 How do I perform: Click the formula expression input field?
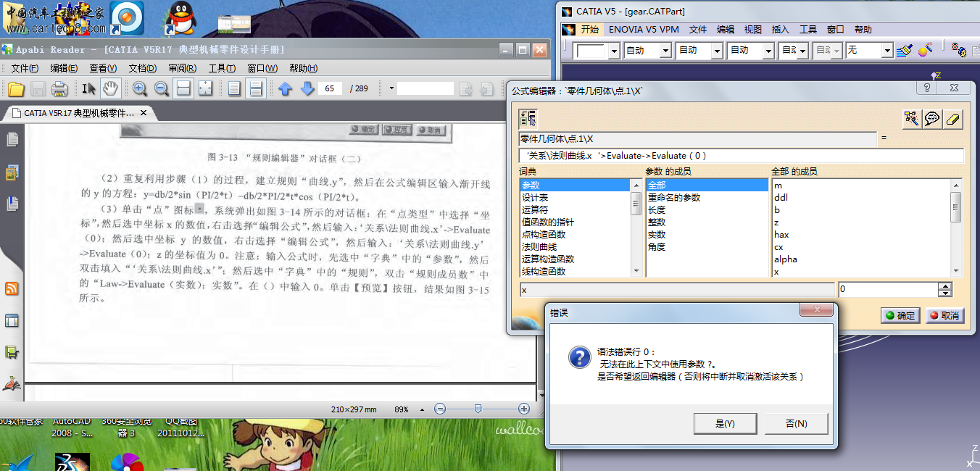(742, 156)
